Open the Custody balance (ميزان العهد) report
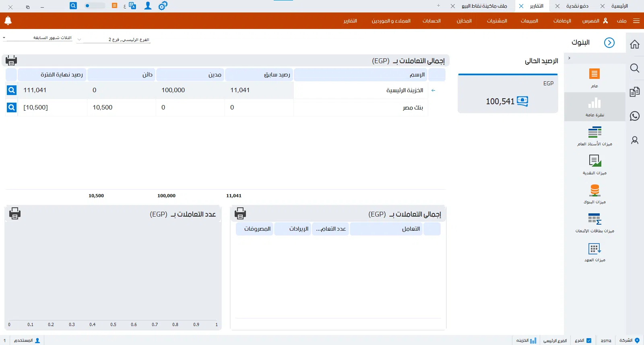The height and width of the screenshot is (345, 644). pyautogui.click(x=594, y=252)
